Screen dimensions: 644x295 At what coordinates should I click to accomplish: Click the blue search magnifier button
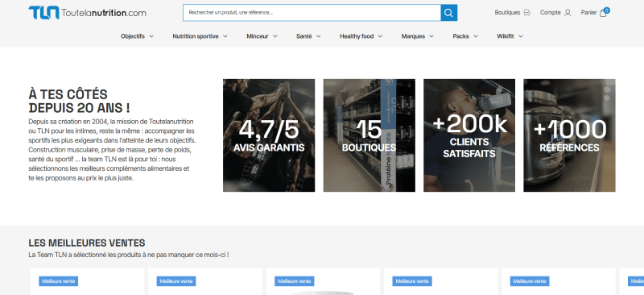point(449,13)
